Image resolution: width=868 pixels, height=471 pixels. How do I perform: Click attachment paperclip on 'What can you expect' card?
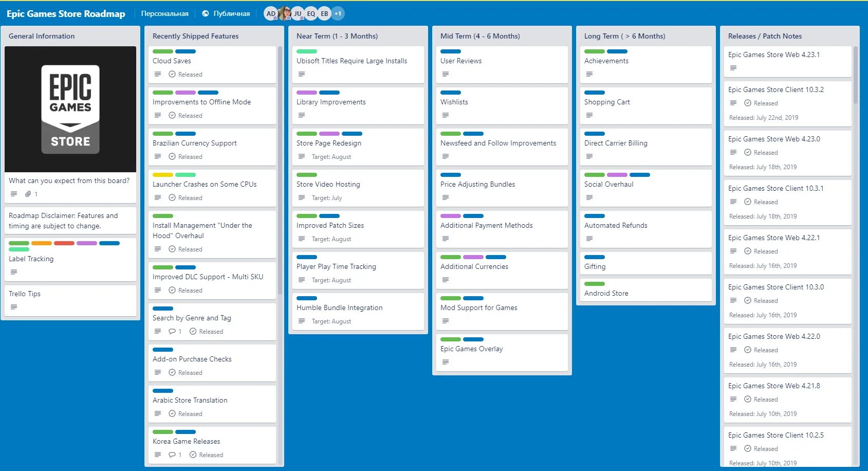point(28,194)
